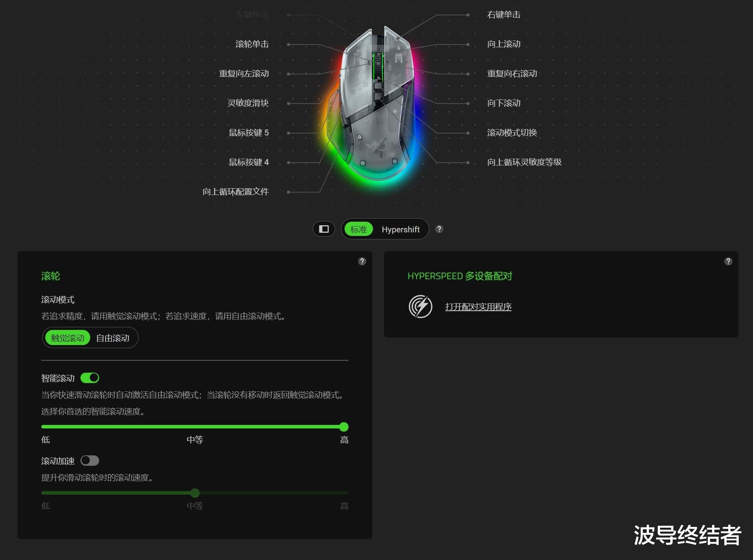The image size is (753, 560).
Task: Click the HYPERSPEED 多设备配对 heading
Action: tap(460, 276)
